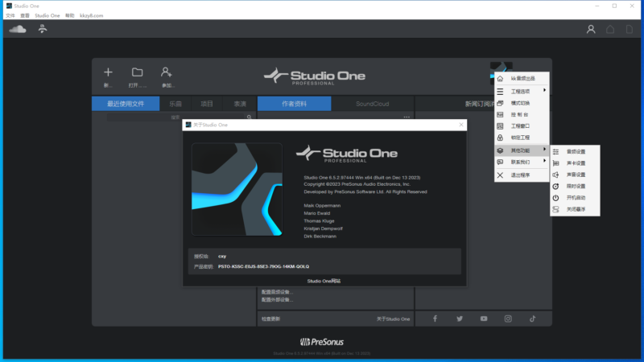Viewport: 644px width, 362px height.
Task: Open the TikTok social icon
Action: pos(532,319)
